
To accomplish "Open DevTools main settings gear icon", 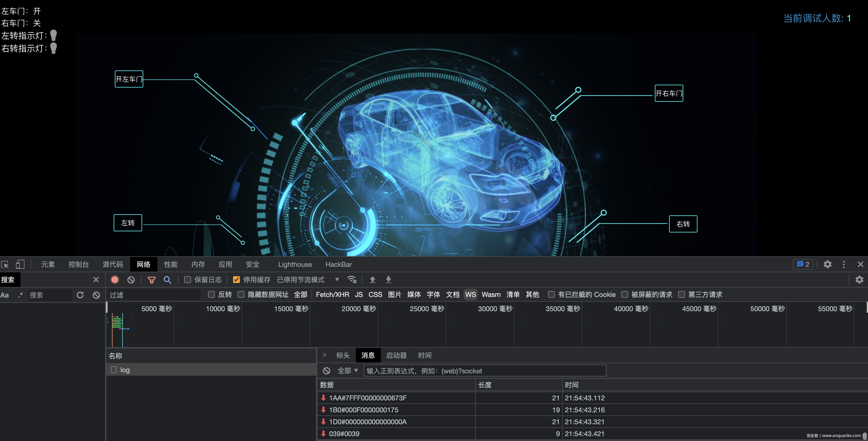I will 827,265.
